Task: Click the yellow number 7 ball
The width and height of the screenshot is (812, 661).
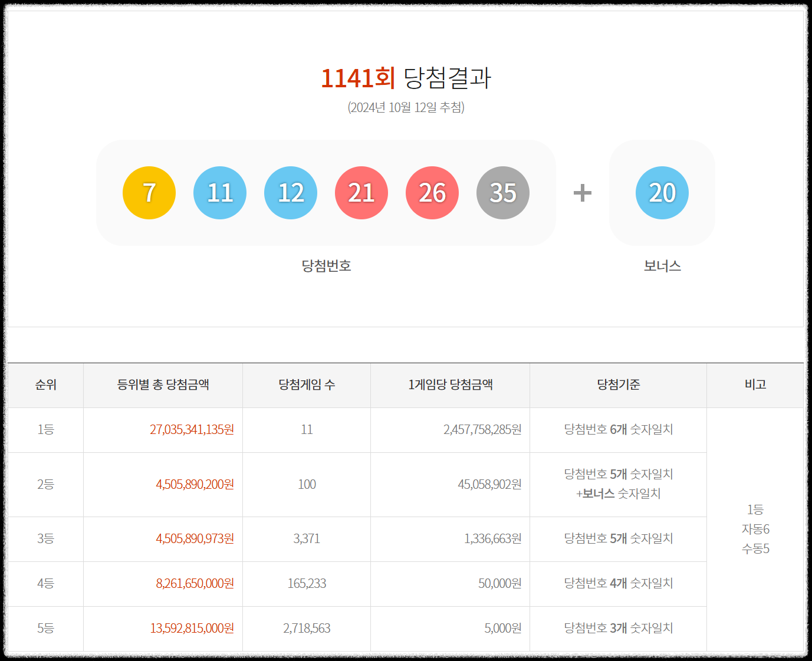Action: [149, 193]
